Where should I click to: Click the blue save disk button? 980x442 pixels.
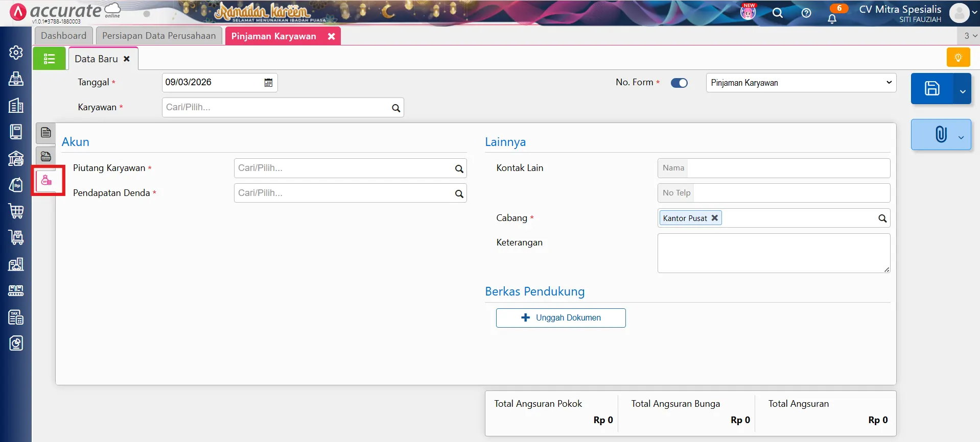point(932,88)
